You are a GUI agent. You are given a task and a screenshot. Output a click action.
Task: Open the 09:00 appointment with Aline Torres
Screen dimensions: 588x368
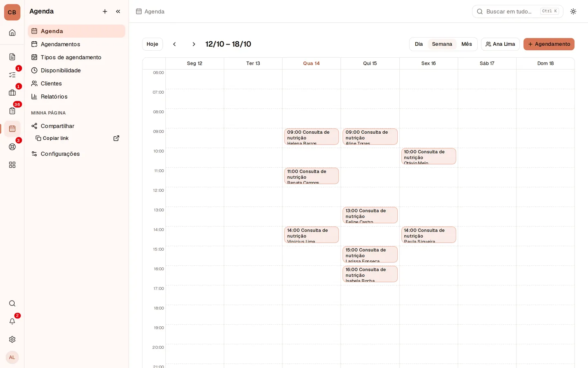click(x=370, y=137)
